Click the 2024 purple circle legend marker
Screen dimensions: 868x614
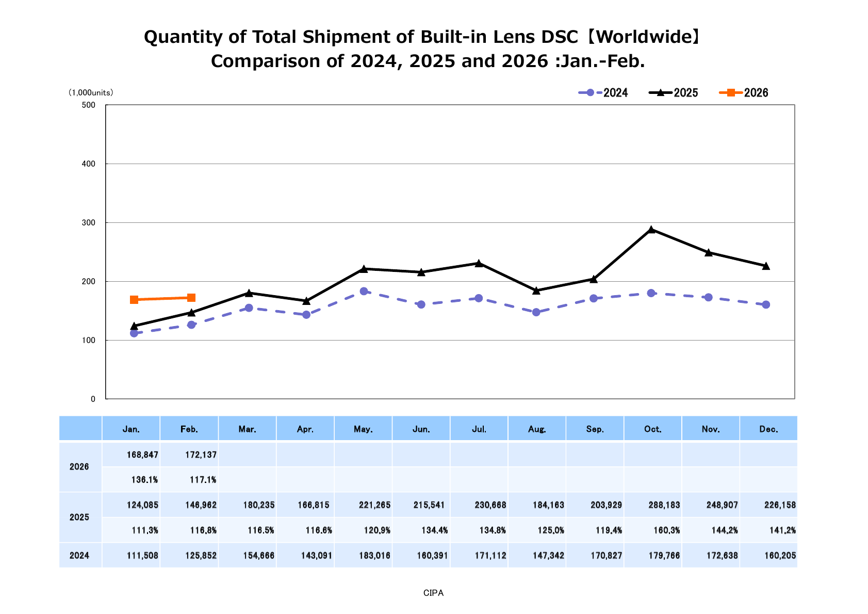tap(590, 93)
